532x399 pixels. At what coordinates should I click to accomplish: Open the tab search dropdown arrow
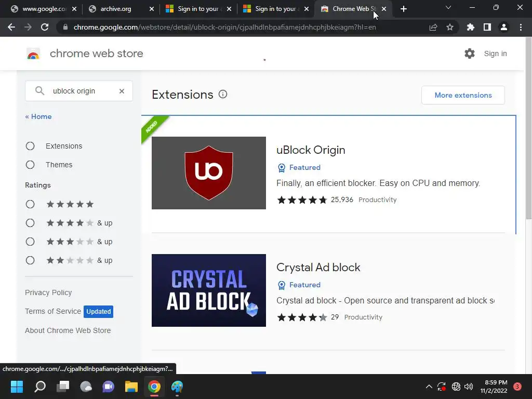point(448,7)
